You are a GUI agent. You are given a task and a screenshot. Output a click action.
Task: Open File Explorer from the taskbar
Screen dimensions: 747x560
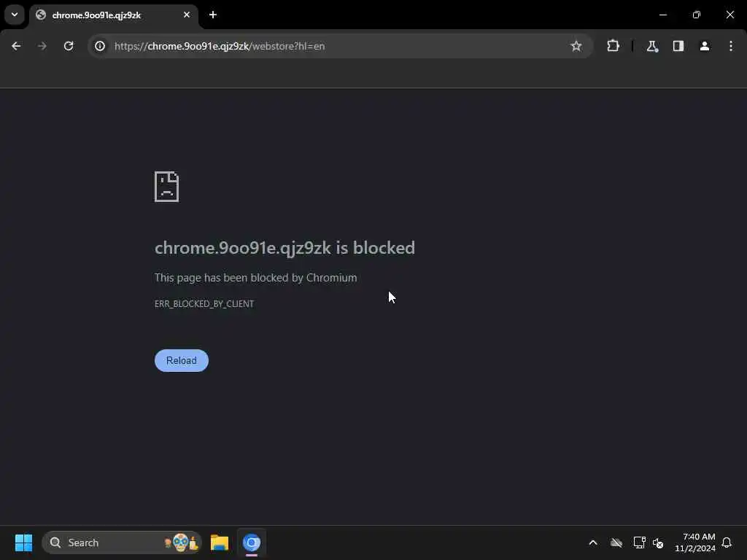point(220,542)
